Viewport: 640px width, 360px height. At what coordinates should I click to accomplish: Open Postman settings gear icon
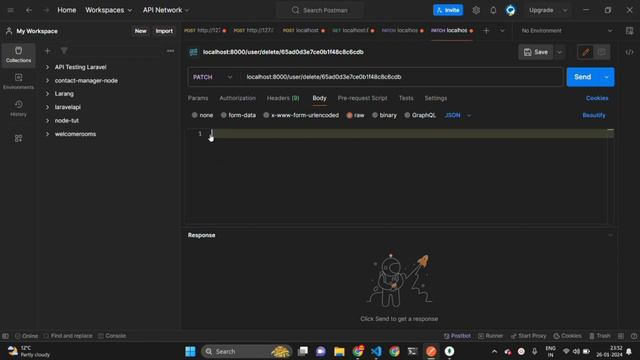[x=476, y=10]
